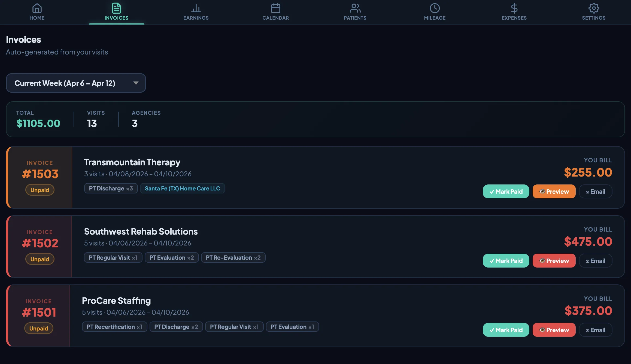
Task: Email the Southwest Rehab Solutions invoice
Action: (x=596, y=261)
